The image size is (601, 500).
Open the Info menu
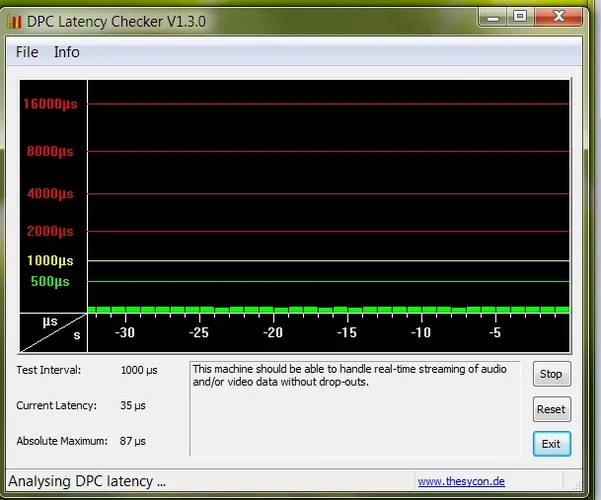point(67,52)
